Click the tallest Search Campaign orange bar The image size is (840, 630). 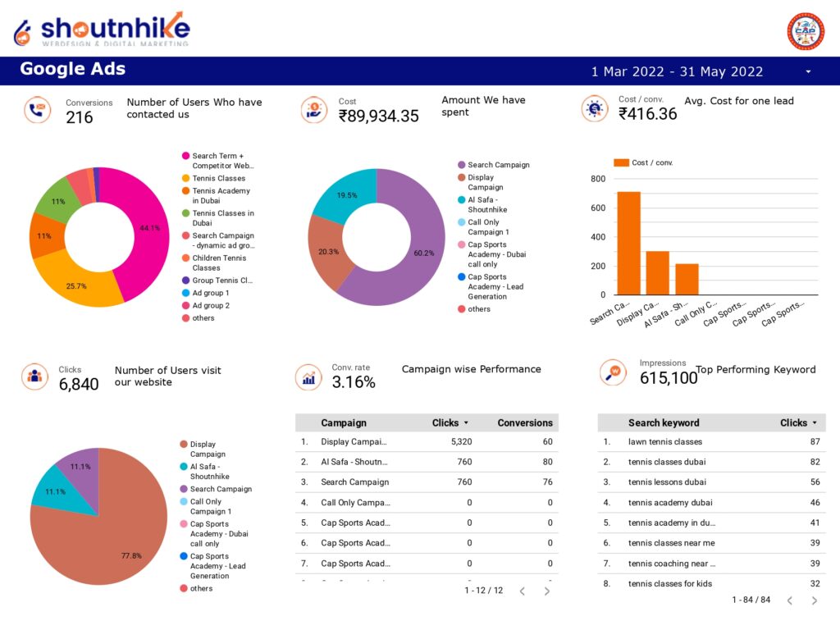[629, 243]
